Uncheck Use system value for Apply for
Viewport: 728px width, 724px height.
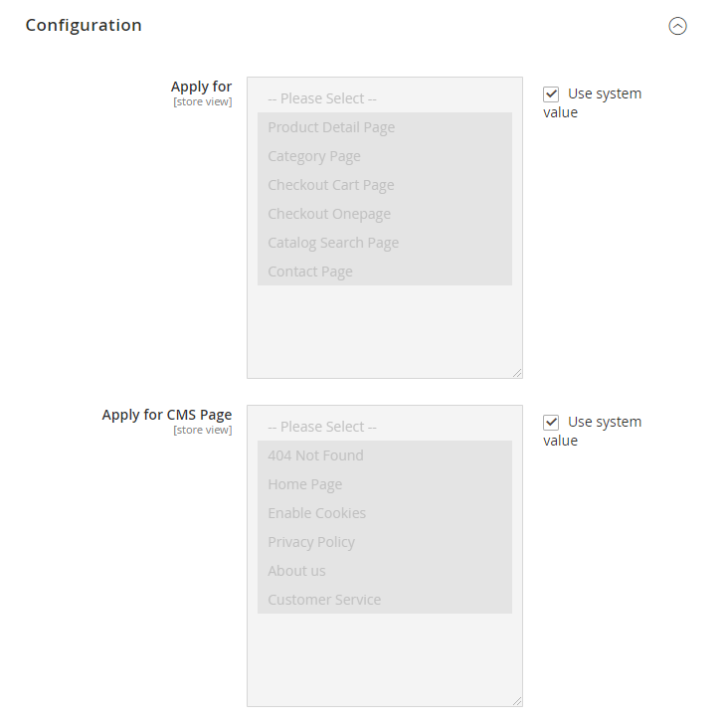pyautogui.click(x=551, y=94)
